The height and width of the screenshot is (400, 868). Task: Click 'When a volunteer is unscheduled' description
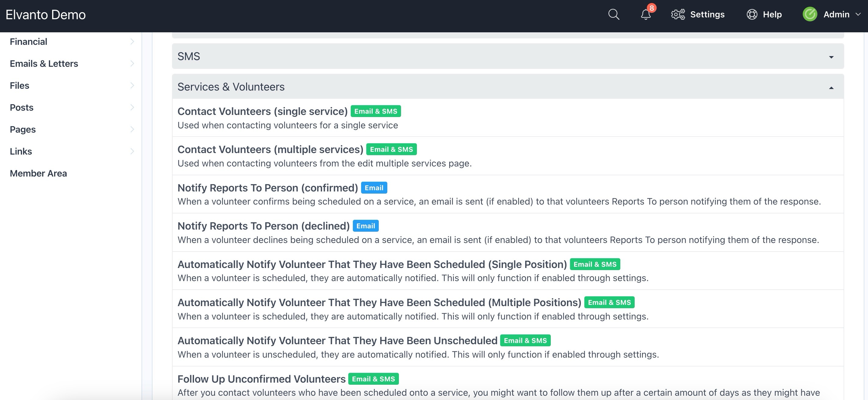click(418, 354)
